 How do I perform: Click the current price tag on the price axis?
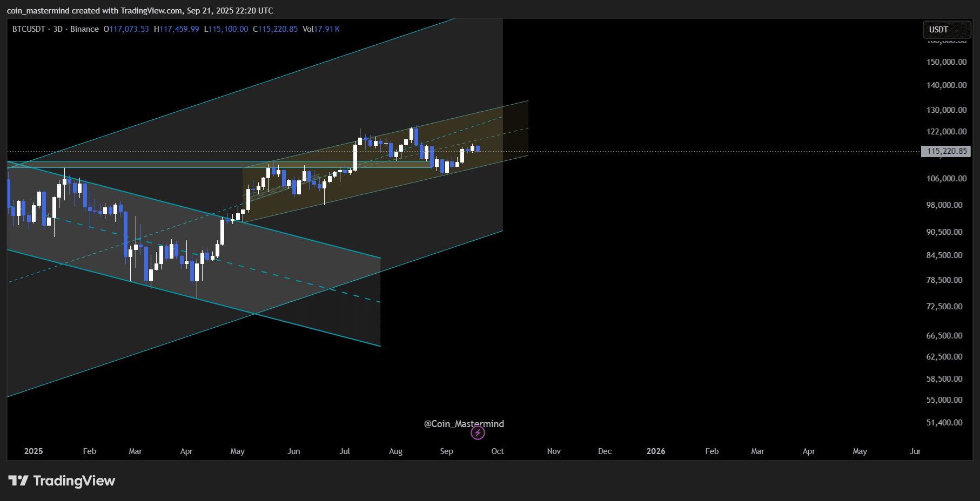[946, 151]
